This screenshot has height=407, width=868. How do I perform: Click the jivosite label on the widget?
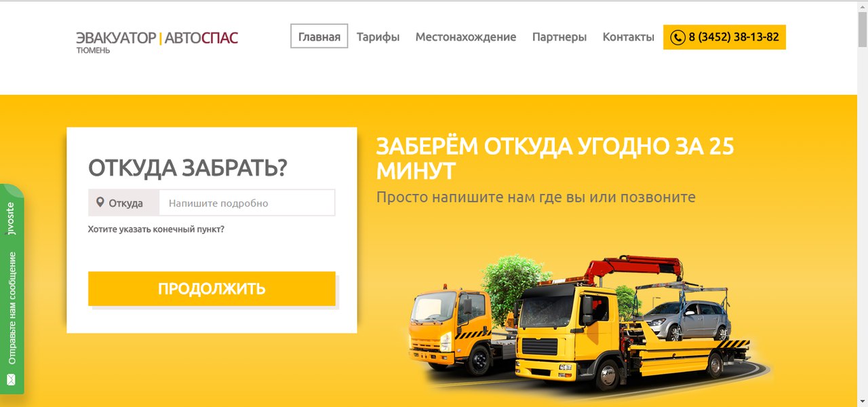point(11,217)
